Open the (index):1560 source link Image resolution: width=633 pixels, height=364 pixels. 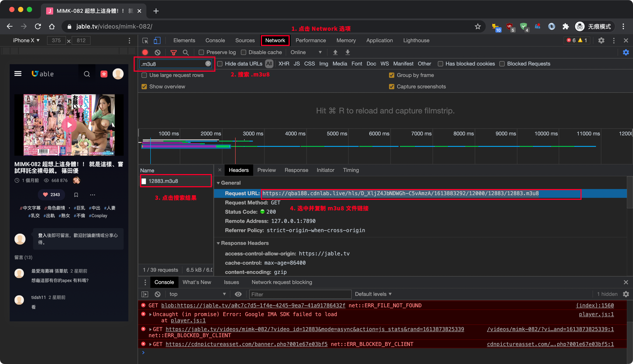(595, 306)
